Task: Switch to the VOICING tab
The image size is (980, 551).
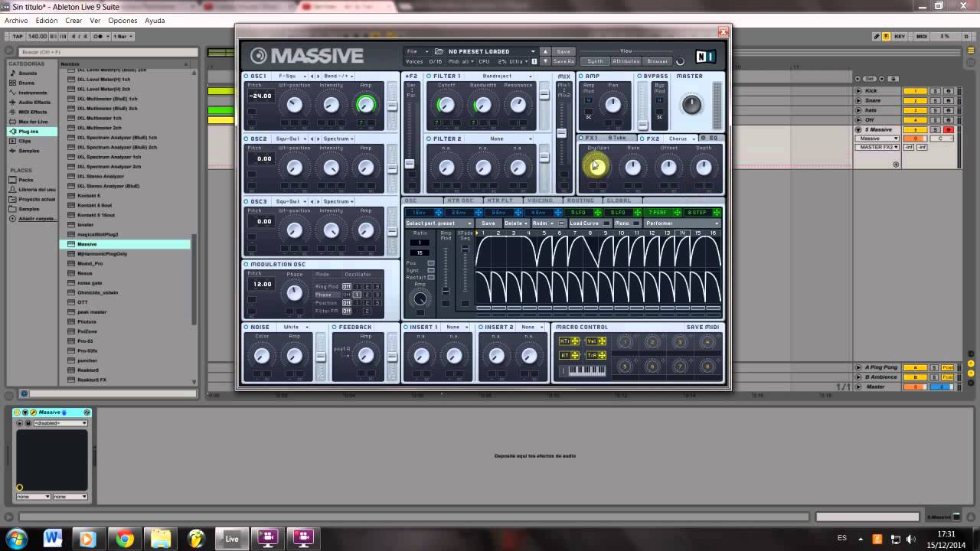Action: point(540,201)
